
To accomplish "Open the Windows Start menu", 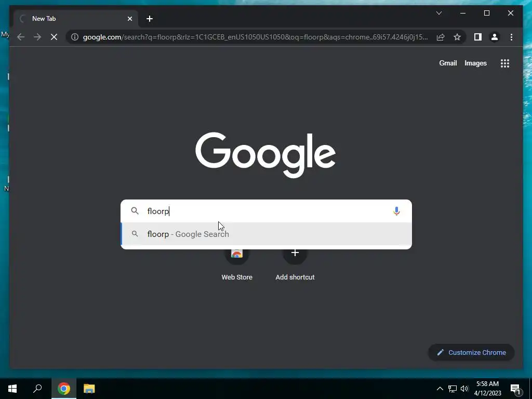I will (12, 389).
